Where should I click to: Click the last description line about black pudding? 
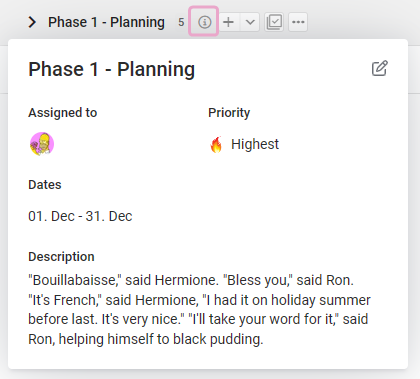(146, 339)
